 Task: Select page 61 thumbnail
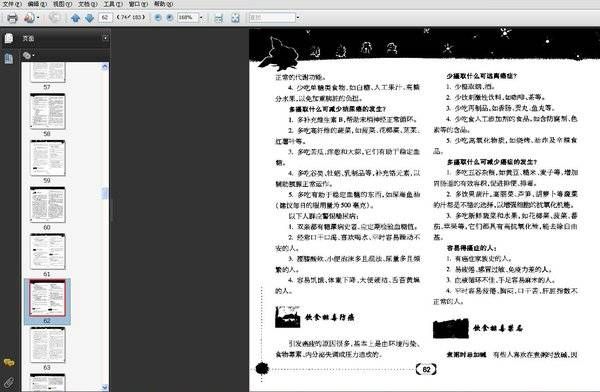click(48, 252)
